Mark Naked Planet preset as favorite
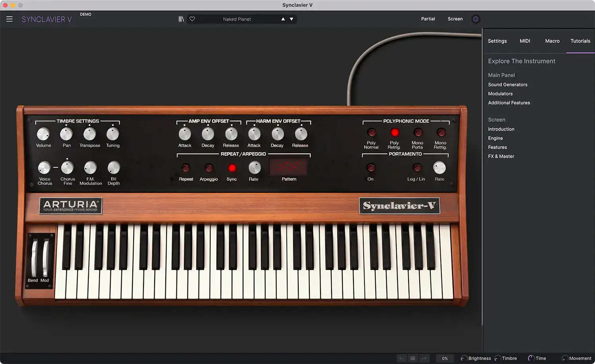The width and height of the screenshot is (595, 364). tap(192, 19)
